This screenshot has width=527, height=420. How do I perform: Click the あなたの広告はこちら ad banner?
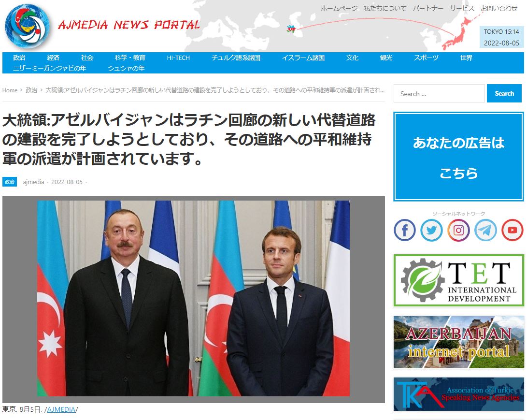459,157
